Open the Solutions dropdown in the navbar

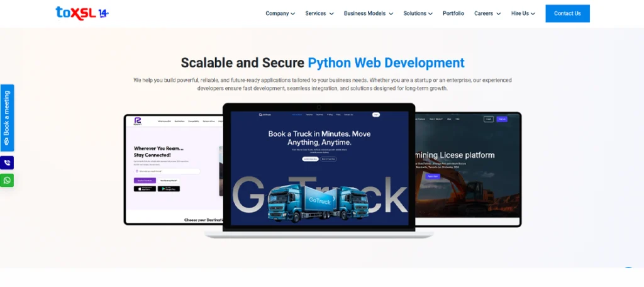[418, 13]
